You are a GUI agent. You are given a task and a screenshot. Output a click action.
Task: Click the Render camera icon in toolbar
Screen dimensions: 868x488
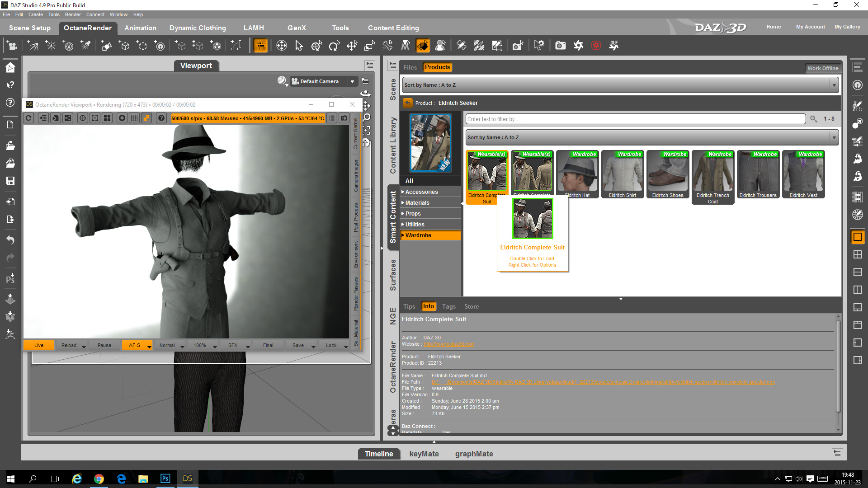(560, 45)
